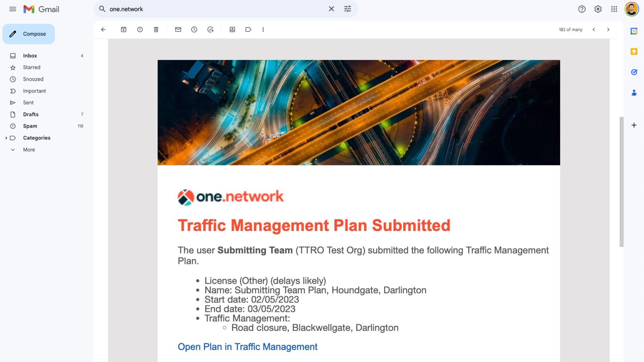Click the Gmail logo
The height and width of the screenshot is (362, 644).
coord(41,9)
